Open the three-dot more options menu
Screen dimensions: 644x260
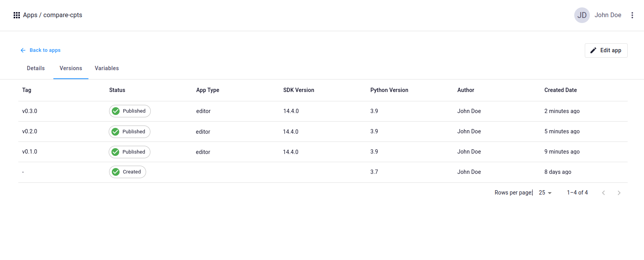[x=632, y=15]
